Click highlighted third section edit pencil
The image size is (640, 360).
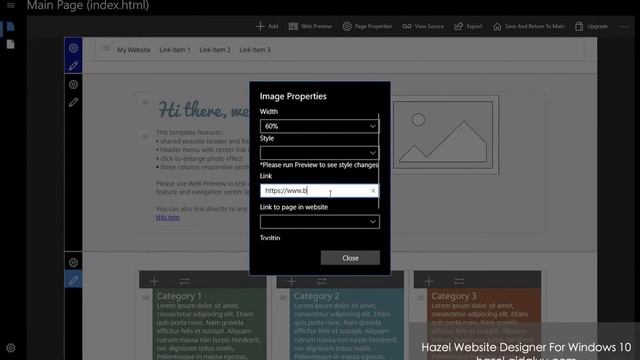tap(73, 280)
